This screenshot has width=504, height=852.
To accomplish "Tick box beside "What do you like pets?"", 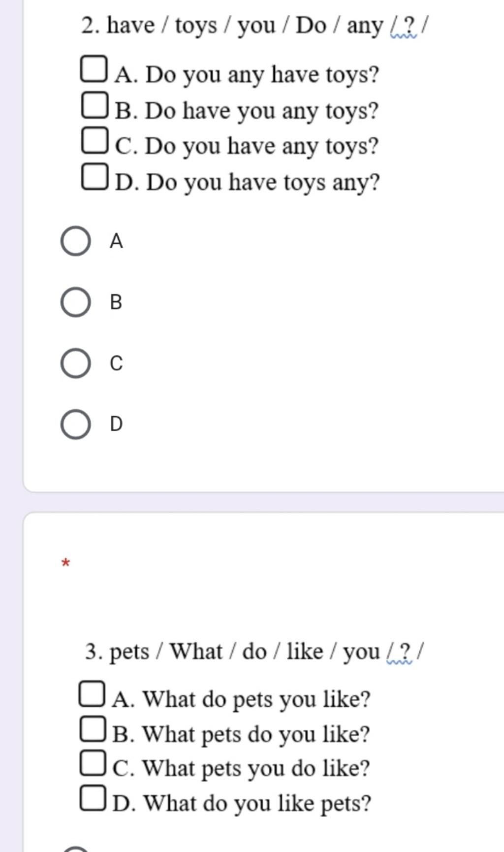I will click(92, 798).
